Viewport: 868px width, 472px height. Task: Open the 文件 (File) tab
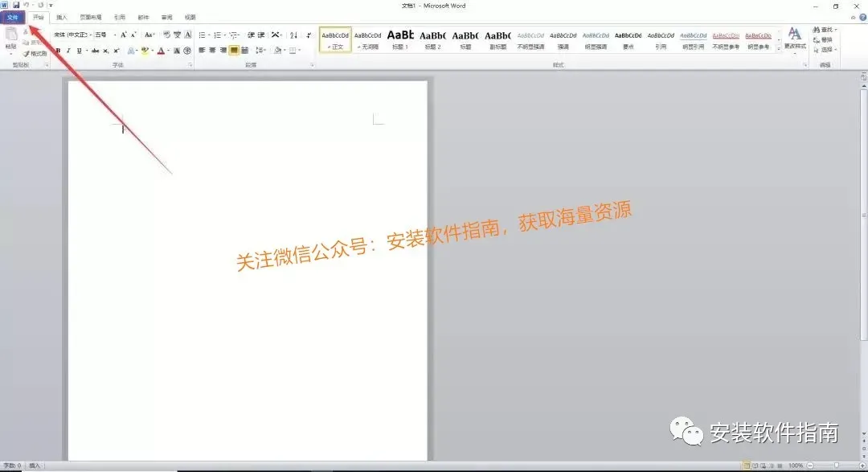tap(12, 17)
